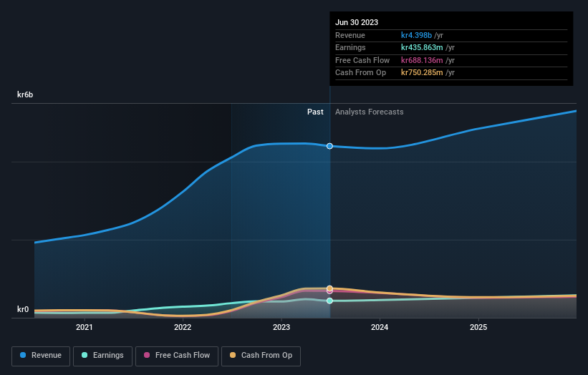Click the kr4.398b revenue value
588x375 pixels.
(x=416, y=35)
